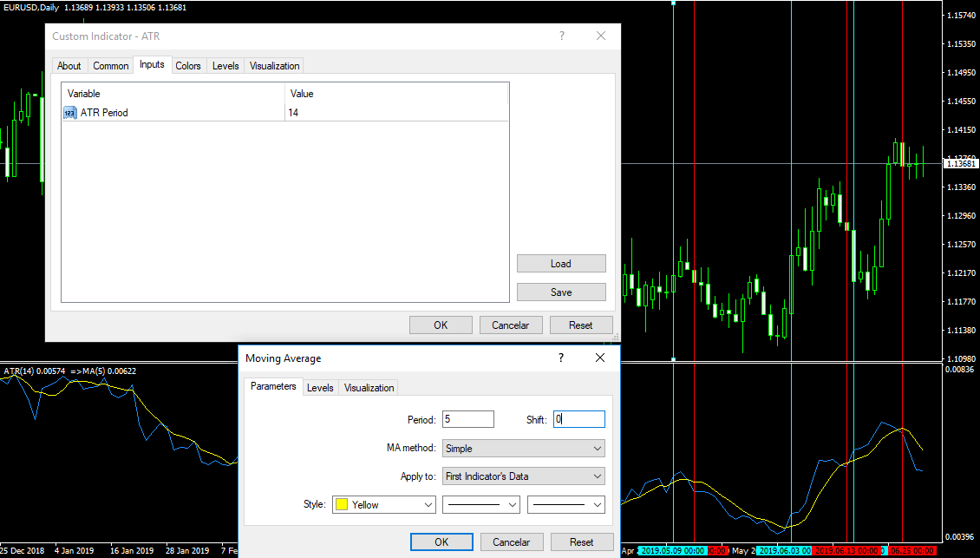Click Reset in the ATR dialog

pyautogui.click(x=580, y=325)
